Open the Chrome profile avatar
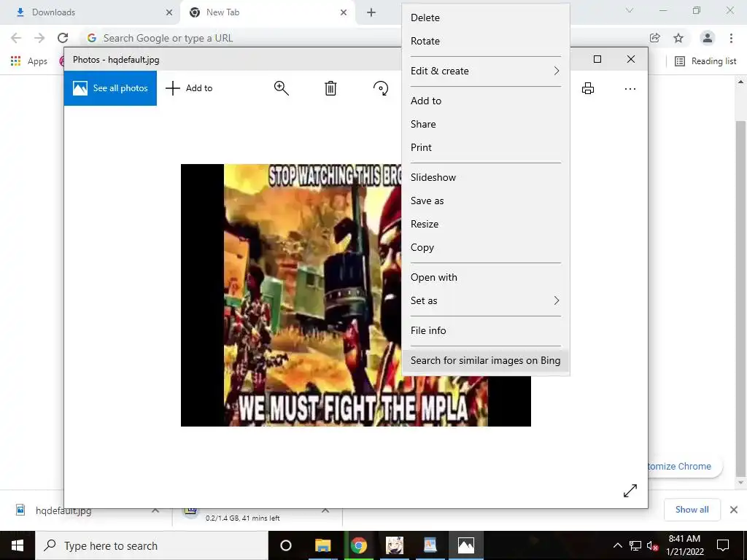This screenshot has height=560, width=747. pyautogui.click(x=708, y=38)
